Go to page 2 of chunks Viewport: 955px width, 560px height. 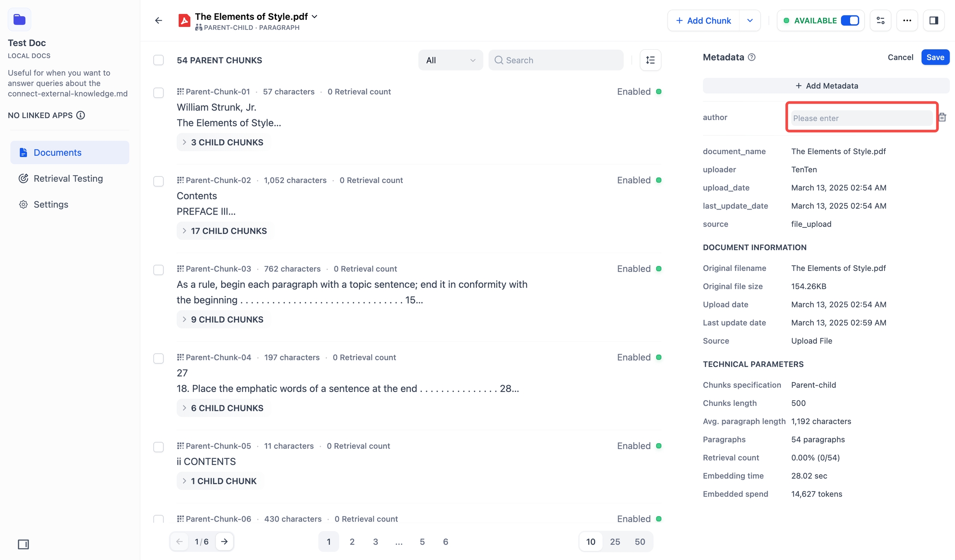click(352, 541)
